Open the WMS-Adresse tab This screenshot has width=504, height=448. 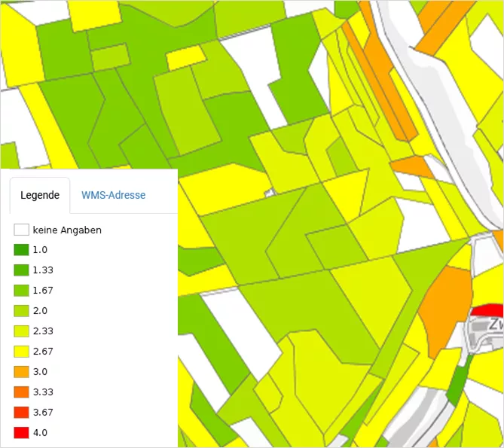click(x=113, y=195)
